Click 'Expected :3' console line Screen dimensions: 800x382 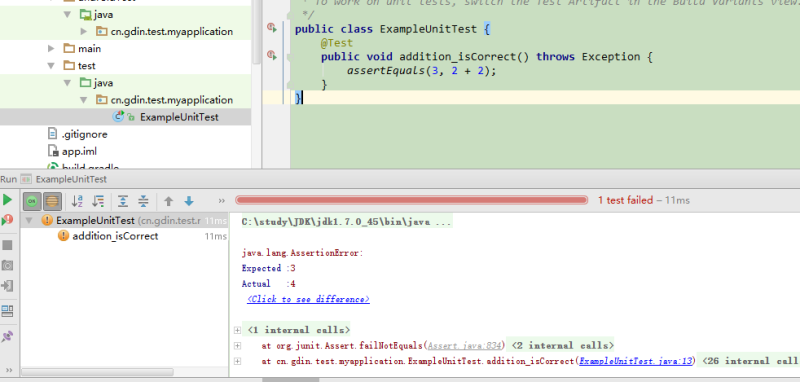tap(269, 268)
